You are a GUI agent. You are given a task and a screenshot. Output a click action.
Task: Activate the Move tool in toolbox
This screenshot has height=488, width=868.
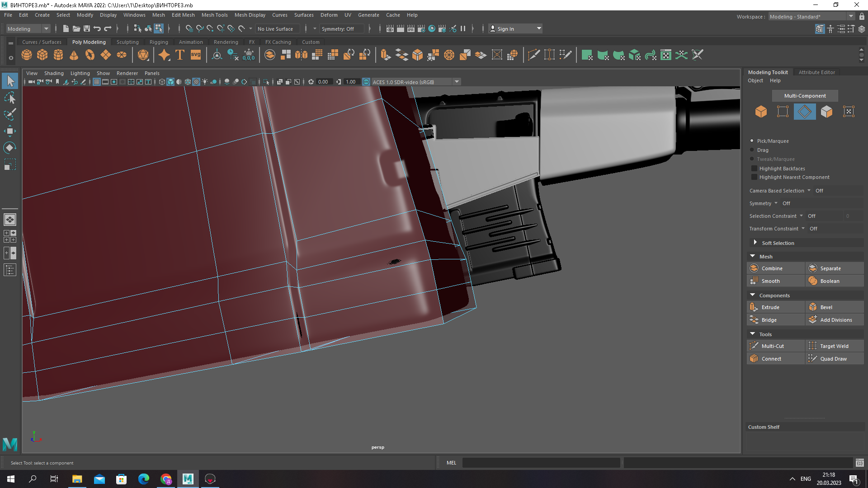10,131
